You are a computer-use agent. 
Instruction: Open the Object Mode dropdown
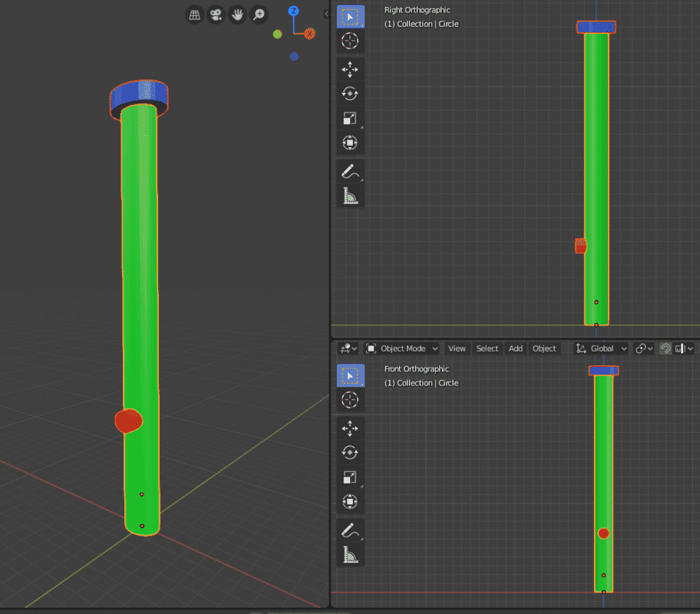click(x=402, y=348)
